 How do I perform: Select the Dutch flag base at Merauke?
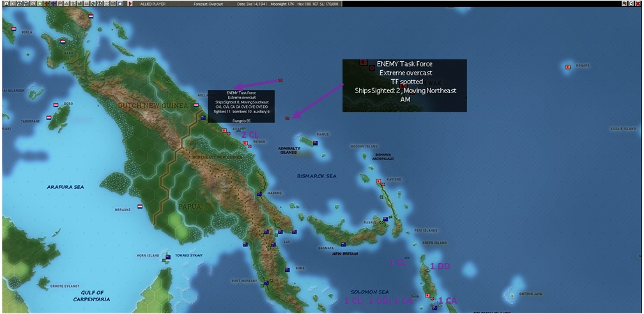tap(140, 206)
